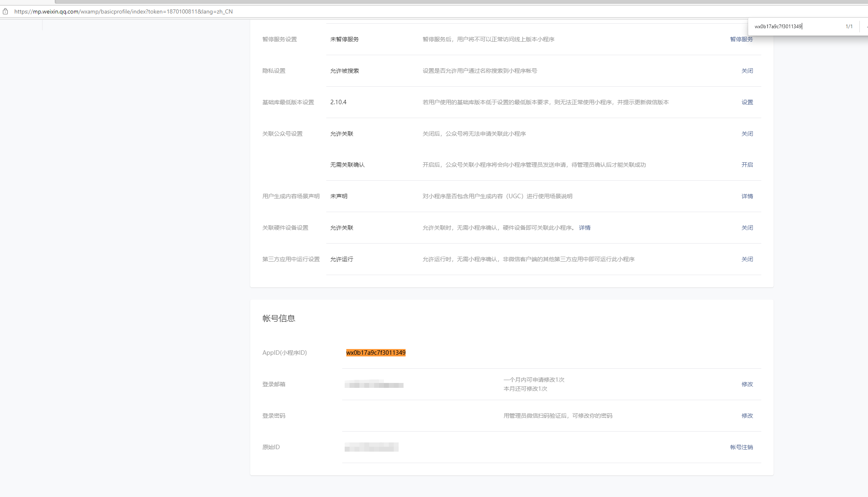Image resolution: width=868 pixels, height=497 pixels.
Task: Click the 暂停服务 link
Action: tap(741, 39)
